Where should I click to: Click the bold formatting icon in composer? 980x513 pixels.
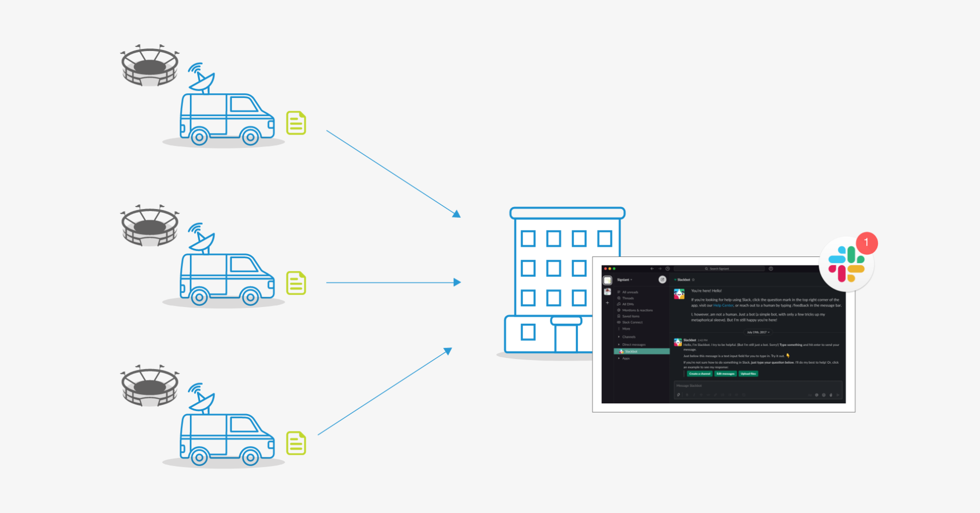click(x=687, y=395)
